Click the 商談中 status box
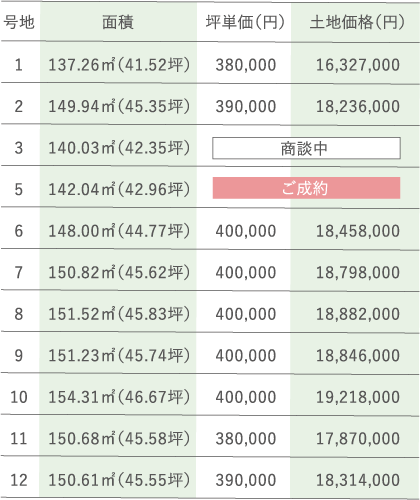The width and height of the screenshot is (420, 500). 306,148
